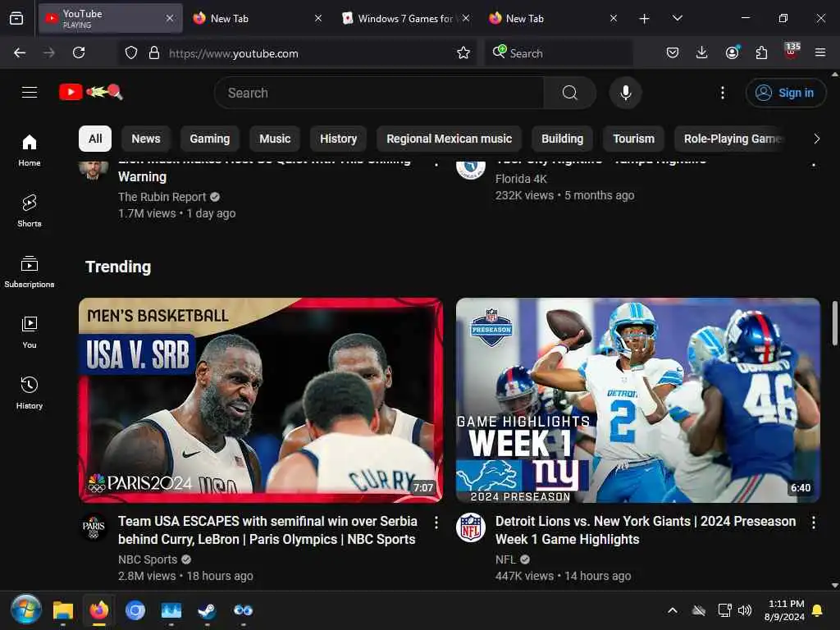The height and width of the screenshot is (630, 840).
Task: Open the volume control in tray
Action: 745,610
